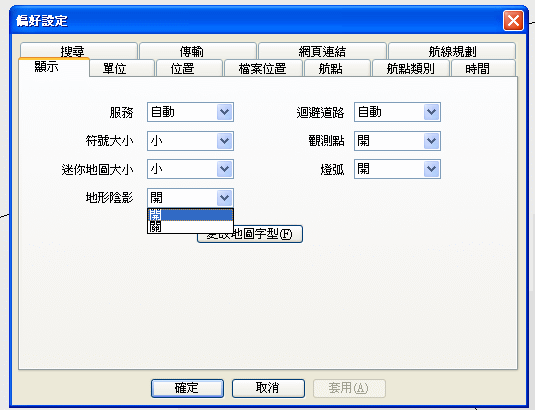Click the greyed-out 套用(A) button
Screen dimensions: 535x410
click(x=349, y=388)
